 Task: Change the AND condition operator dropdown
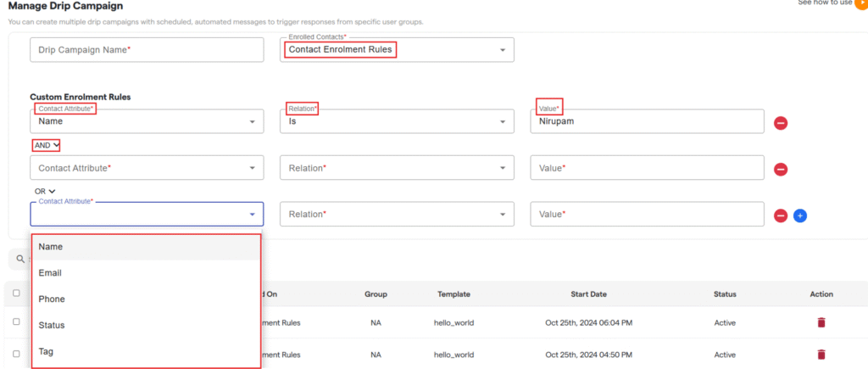[47, 145]
